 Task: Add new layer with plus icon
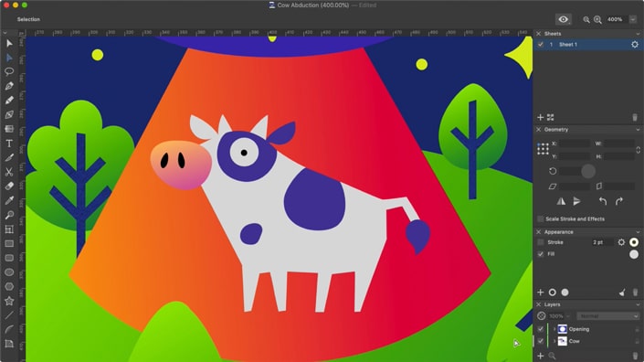[541, 356]
